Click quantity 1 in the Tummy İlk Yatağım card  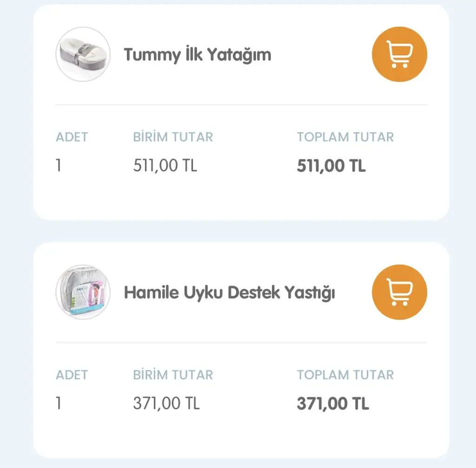point(59,166)
